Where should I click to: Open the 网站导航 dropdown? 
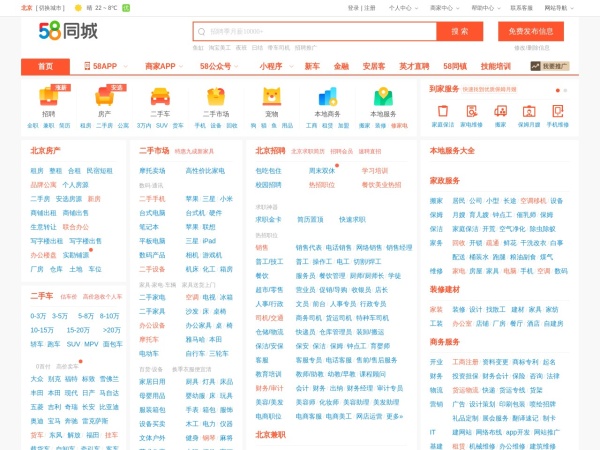click(x=556, y=7)
